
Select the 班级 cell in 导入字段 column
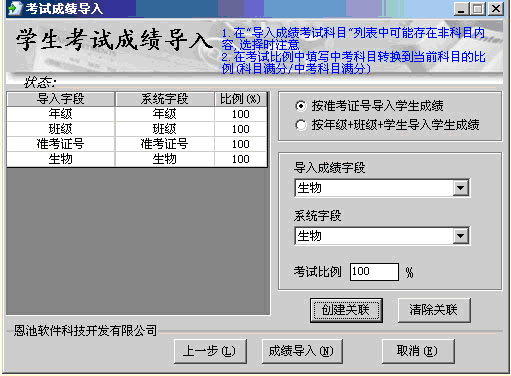click(61, 129)
